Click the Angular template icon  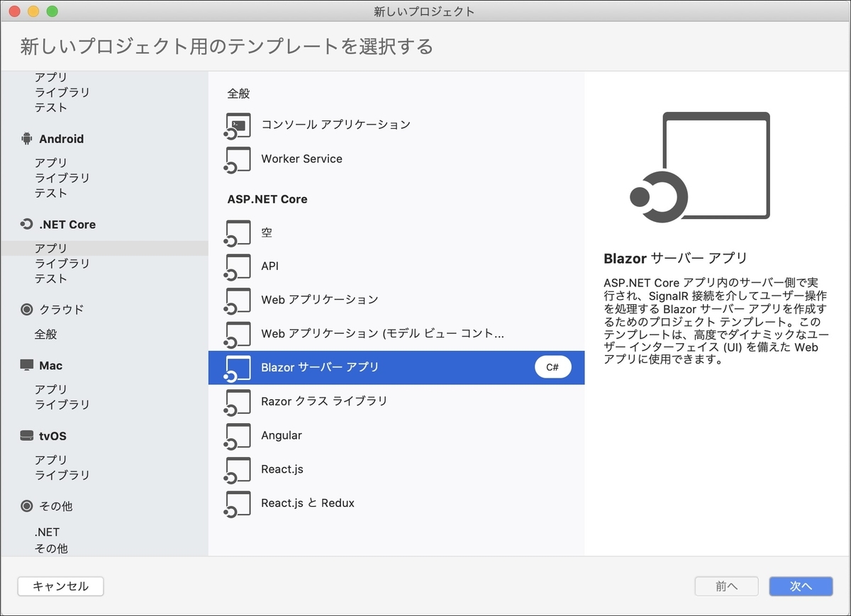click(x=238, y=436)
